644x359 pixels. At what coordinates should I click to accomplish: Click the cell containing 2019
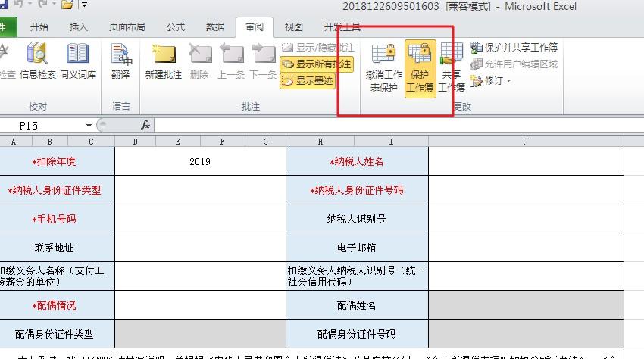200,161
